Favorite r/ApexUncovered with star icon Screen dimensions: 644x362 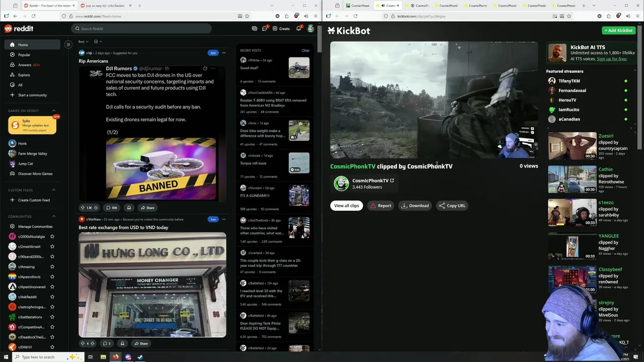coord(52,287)
